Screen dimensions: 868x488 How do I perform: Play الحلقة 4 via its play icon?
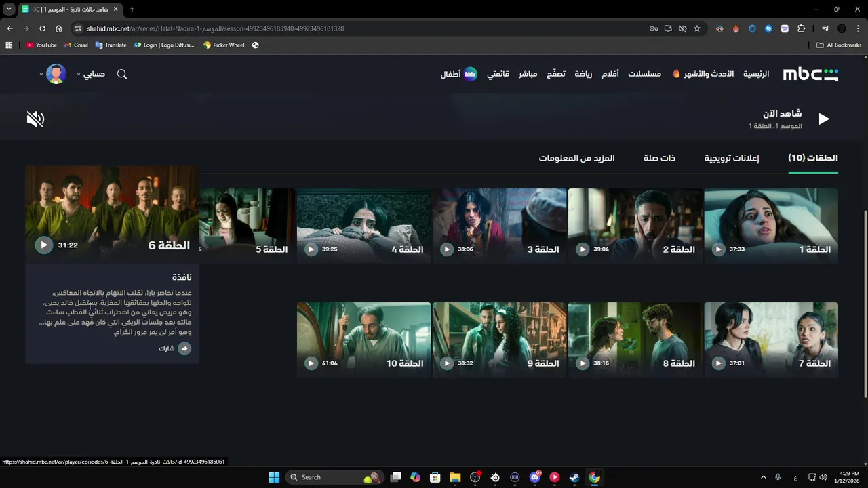click(311, 249)
